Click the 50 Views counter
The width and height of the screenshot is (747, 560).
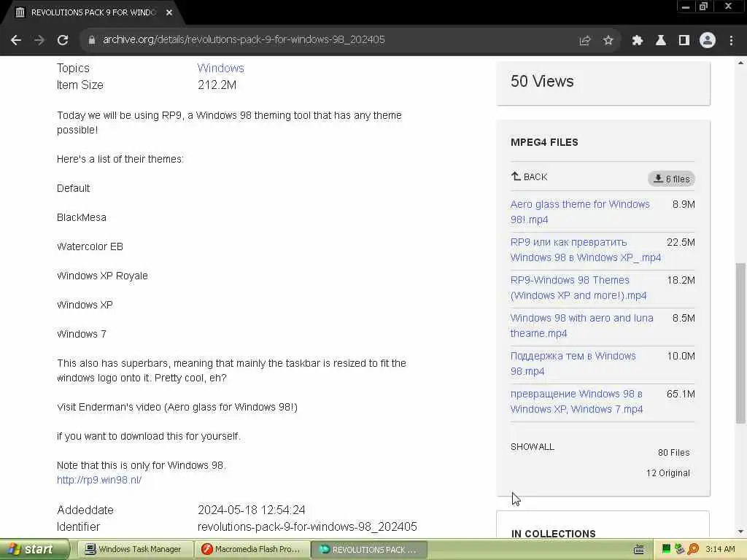pos(542,81)
